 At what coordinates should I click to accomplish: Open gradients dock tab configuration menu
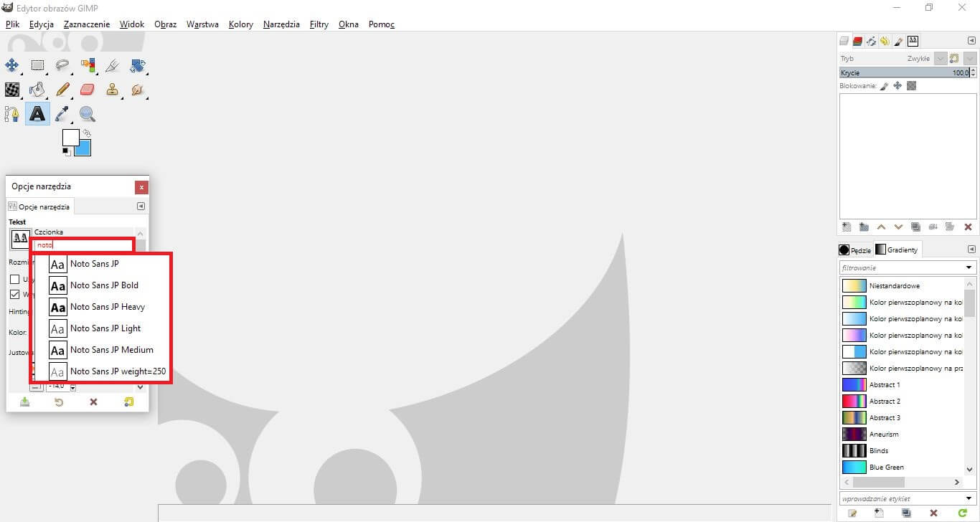pos(972,250)
